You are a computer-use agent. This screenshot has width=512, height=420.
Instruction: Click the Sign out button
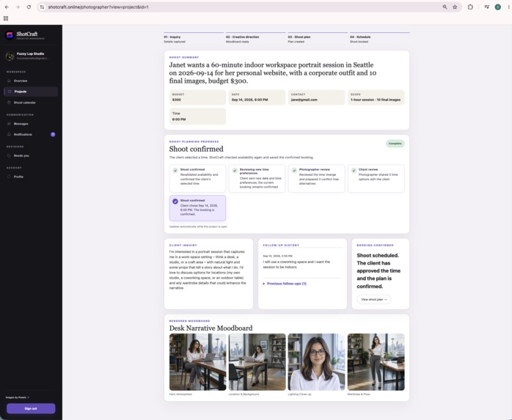31,408
